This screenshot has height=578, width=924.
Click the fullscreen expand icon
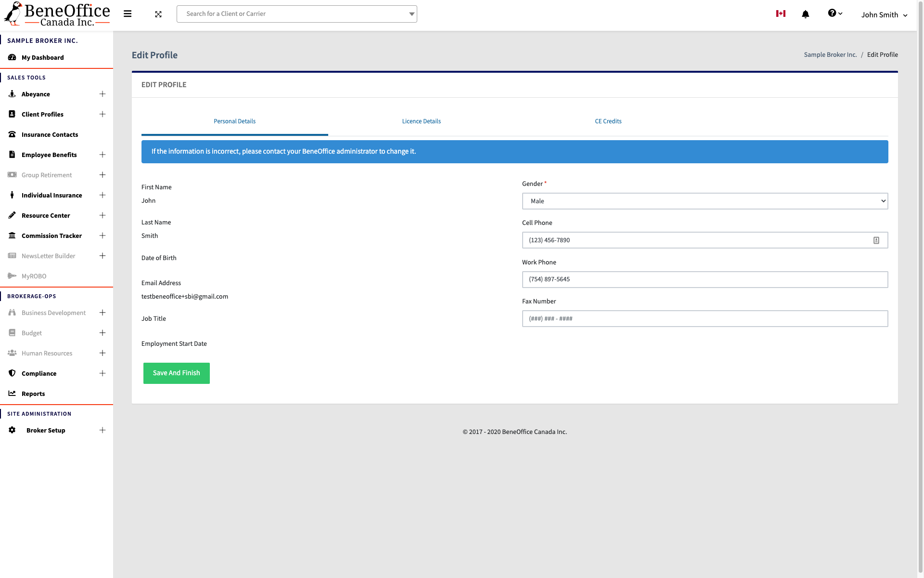158,14
